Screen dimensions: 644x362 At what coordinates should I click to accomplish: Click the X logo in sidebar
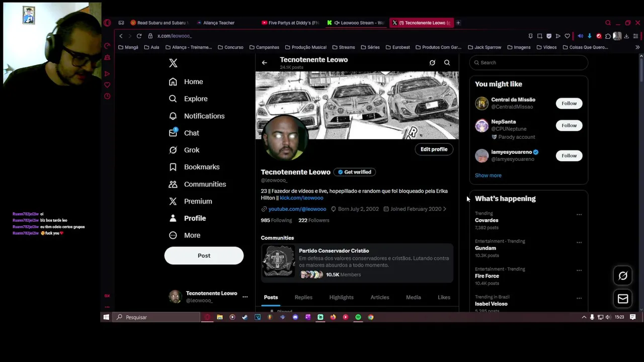point(173,63)
